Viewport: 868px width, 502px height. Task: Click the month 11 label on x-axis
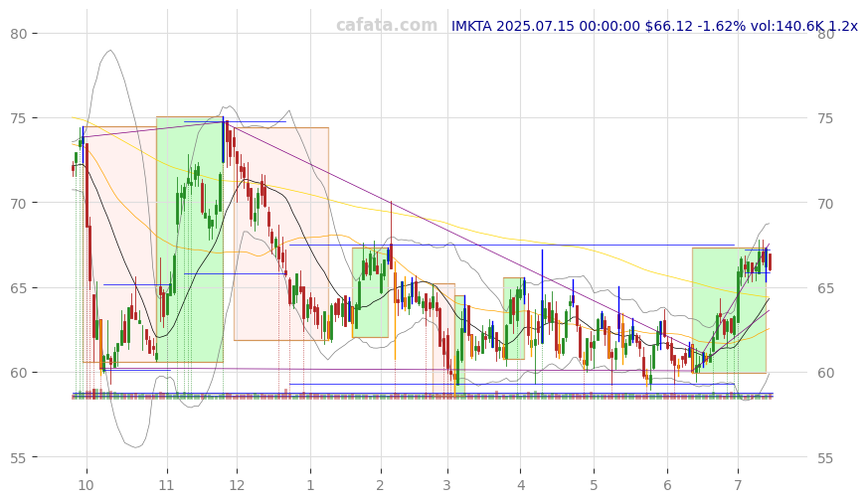[167, 485]
